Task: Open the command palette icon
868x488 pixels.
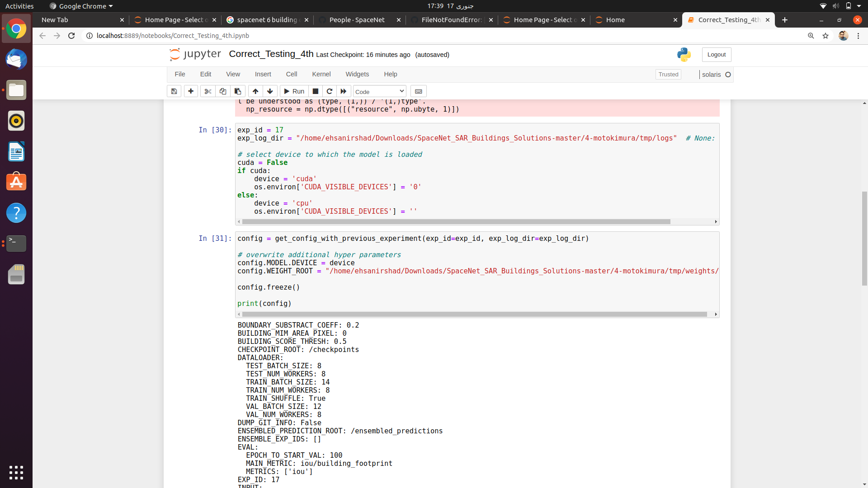Action: click(419, 91)
